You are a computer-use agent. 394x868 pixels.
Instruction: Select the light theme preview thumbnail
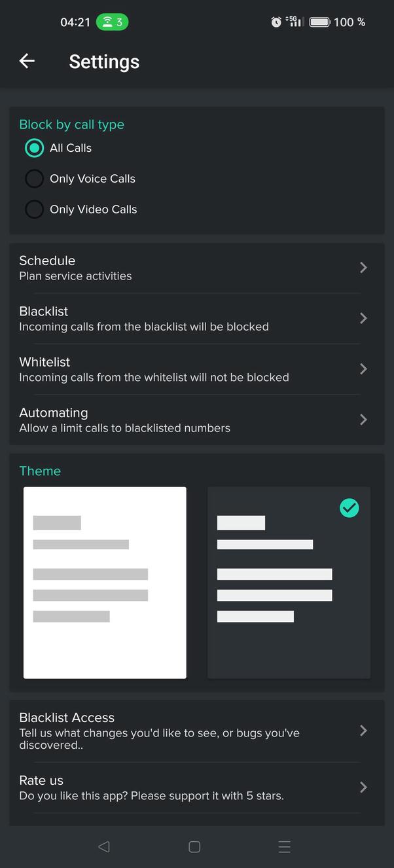point(105,582)
